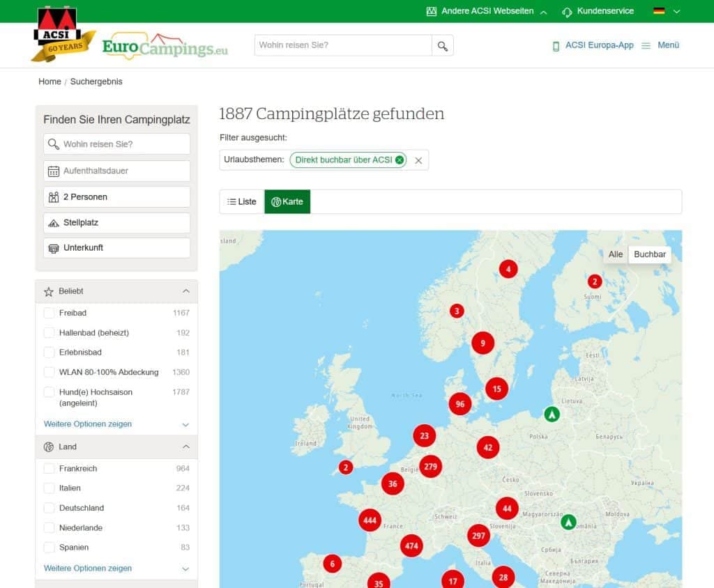The image size is (714, 588).
Task: Click the 444 cluster marker in western France
Action: [x=370, y=520]
